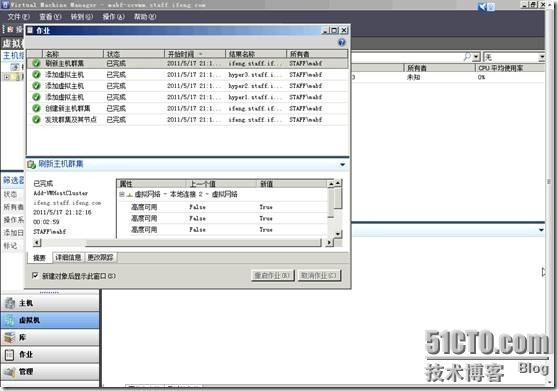Switch to the 更改跟踪 tab
This screenshot has width=558, height=391.
[x=101, y=257]
